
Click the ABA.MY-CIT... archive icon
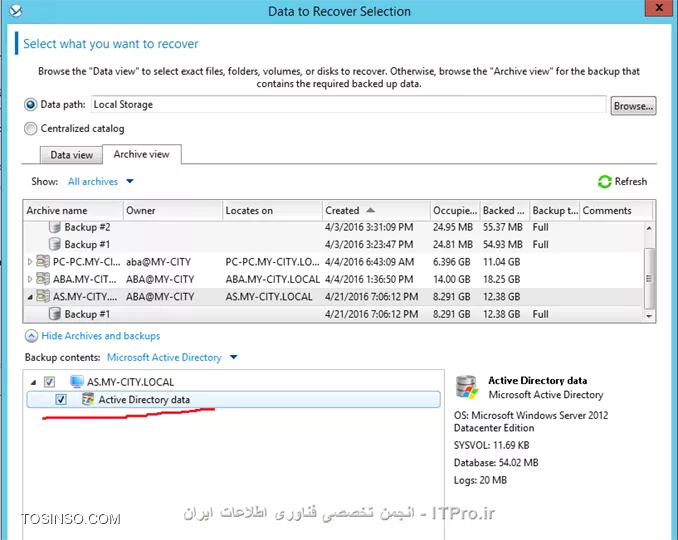[43, 279]
